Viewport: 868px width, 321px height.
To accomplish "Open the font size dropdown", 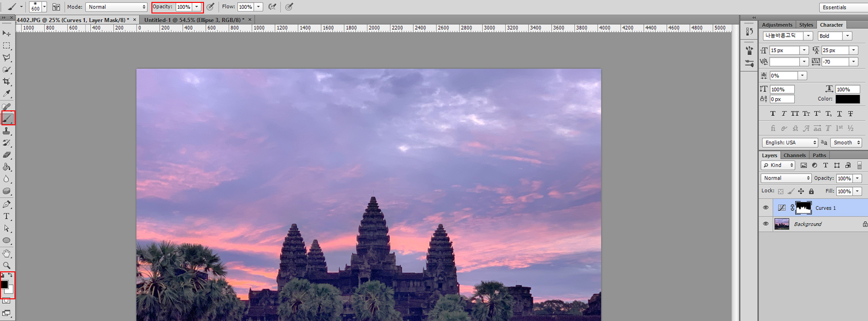I will (x=804, y=50).
